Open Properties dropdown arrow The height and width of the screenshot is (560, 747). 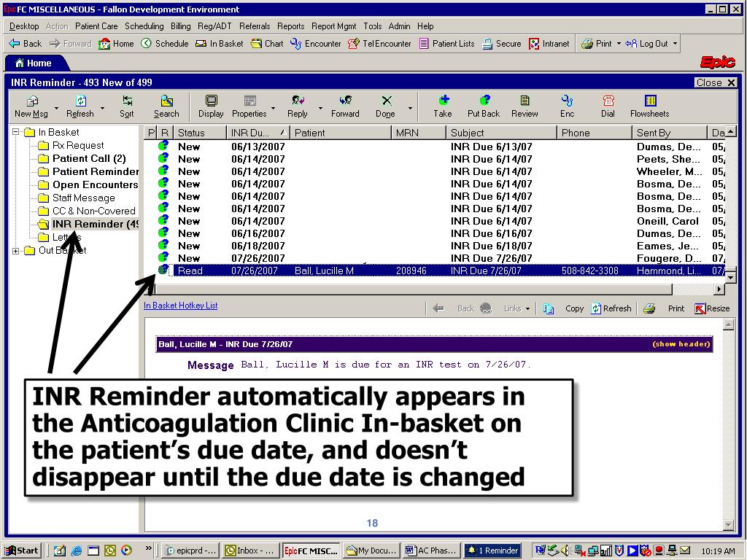click(273, 108)
